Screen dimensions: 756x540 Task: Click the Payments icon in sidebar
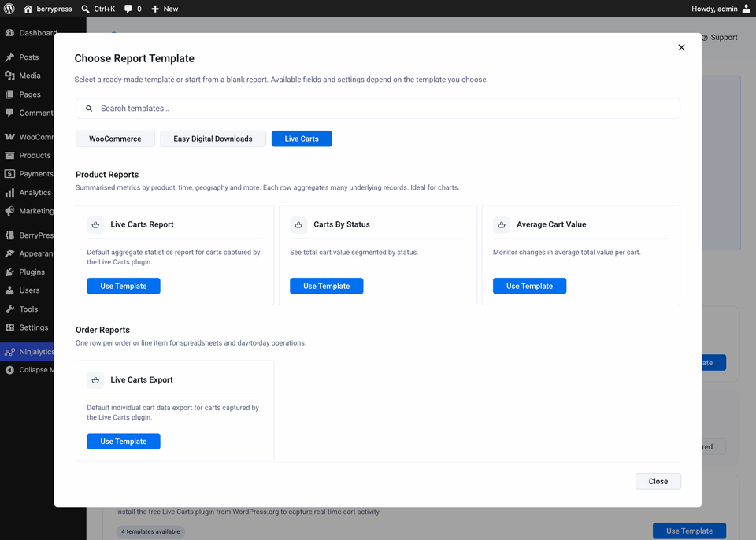click(9, 173)
